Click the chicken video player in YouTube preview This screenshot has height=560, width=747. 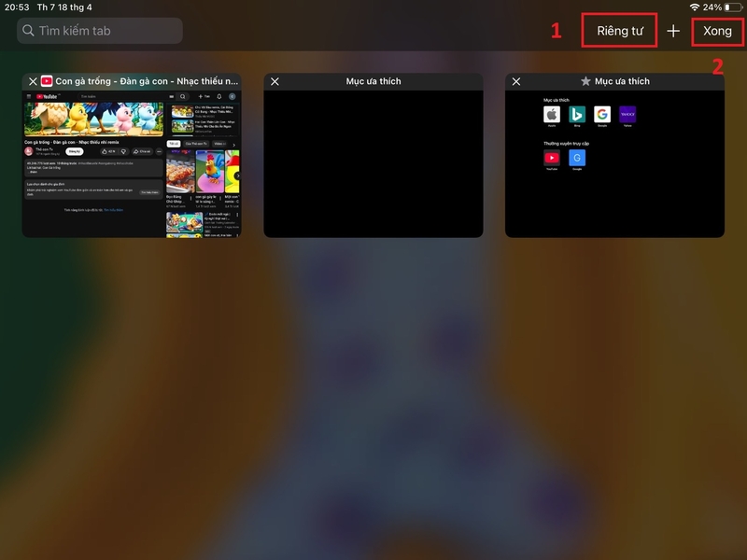(x=94, y=119)
